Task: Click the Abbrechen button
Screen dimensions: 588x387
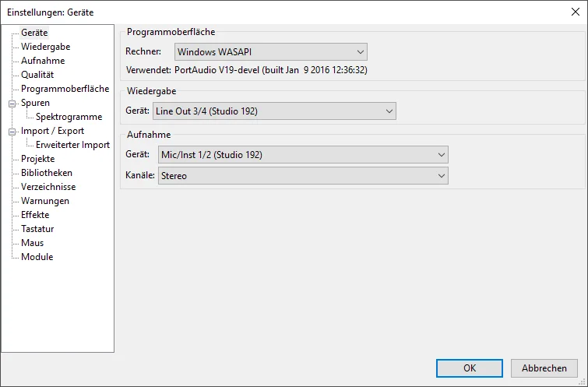Action: (x=544, y=368)
